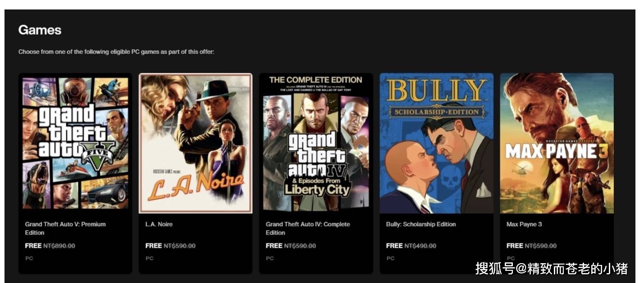Click the PC platform tag under L.A. Noire
Viewport: 644px width, 283px height.
149,259
